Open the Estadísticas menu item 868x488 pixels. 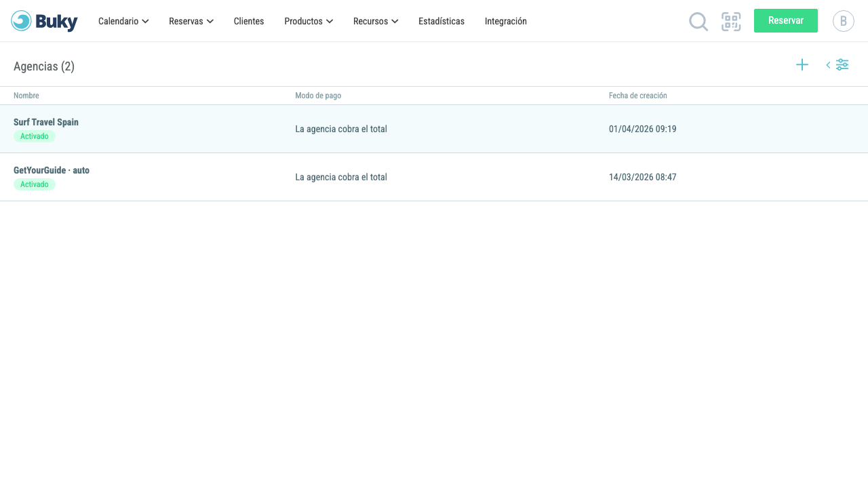441,21
